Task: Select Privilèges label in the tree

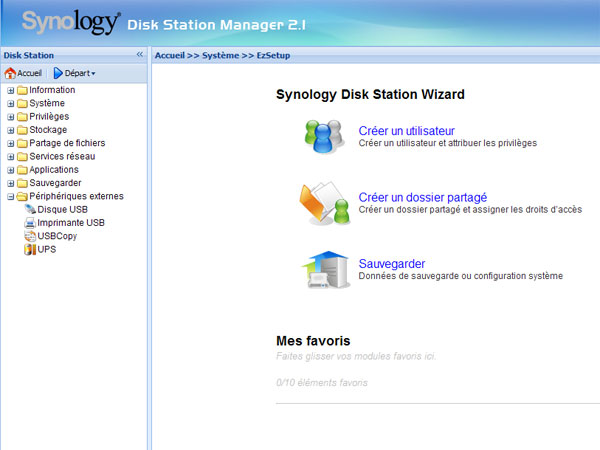Action: coord(49,117)
